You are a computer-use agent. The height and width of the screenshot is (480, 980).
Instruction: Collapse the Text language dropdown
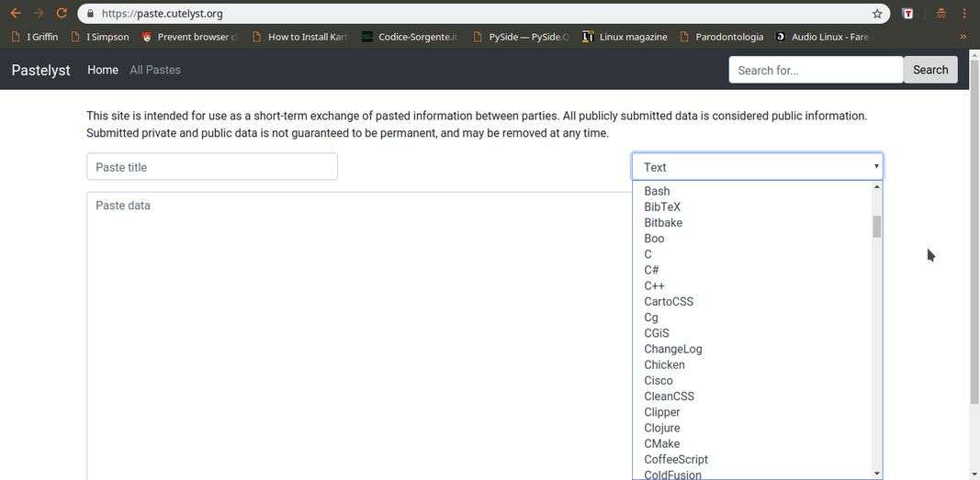point(757,167)
